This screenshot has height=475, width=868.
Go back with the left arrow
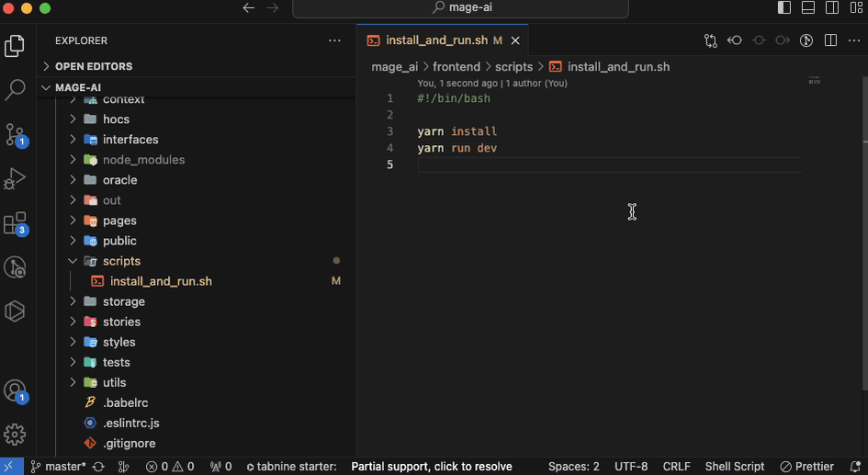click(249, 7)
